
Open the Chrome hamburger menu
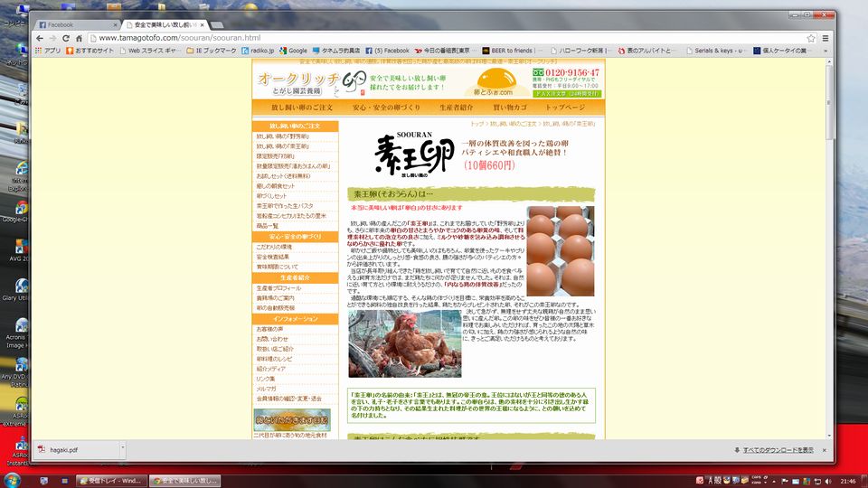[x=825, y=38]
